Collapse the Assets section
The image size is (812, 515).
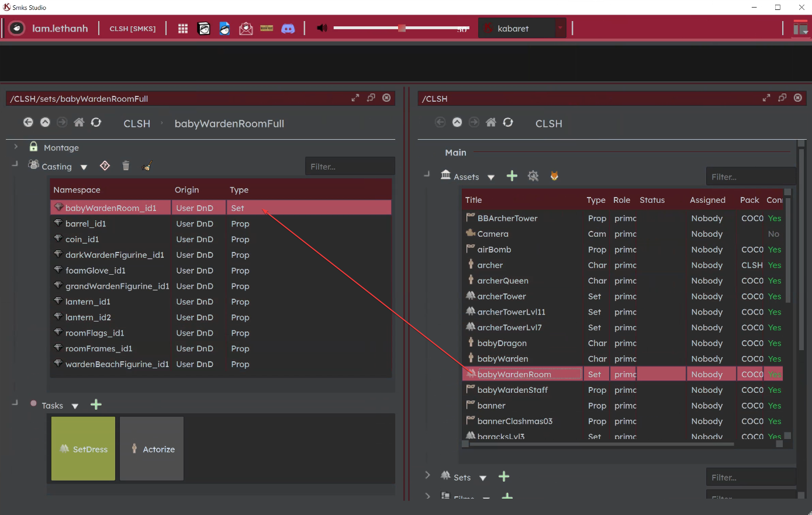point(427,175)
